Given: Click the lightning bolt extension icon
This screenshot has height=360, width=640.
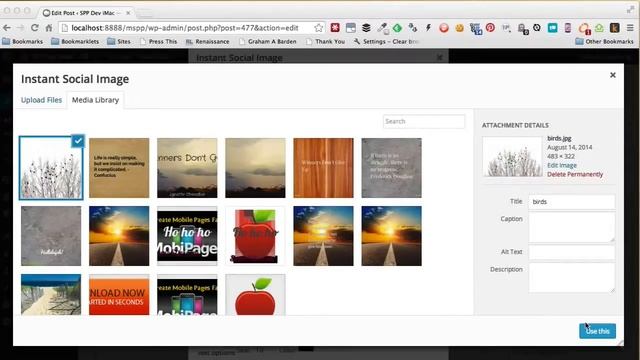Looking at the screenshot, I should point(428,28).
